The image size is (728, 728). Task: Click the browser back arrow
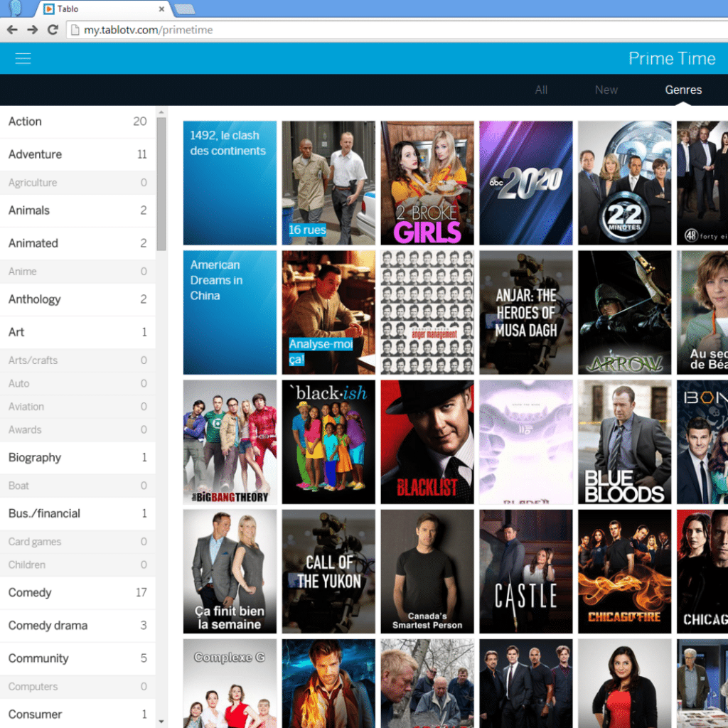tap(12, 30)
